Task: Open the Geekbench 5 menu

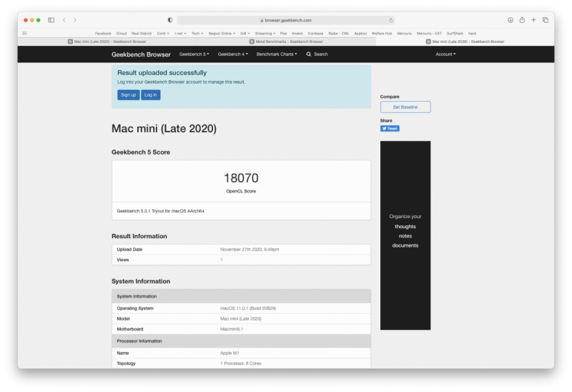Action: coord(194,54)
